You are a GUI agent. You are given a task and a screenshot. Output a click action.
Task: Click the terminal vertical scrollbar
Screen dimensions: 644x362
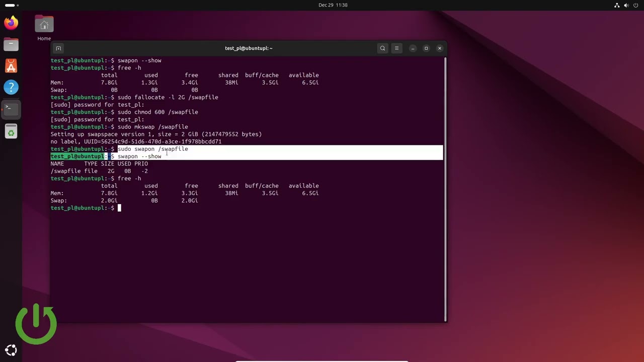tap(445, 189)
